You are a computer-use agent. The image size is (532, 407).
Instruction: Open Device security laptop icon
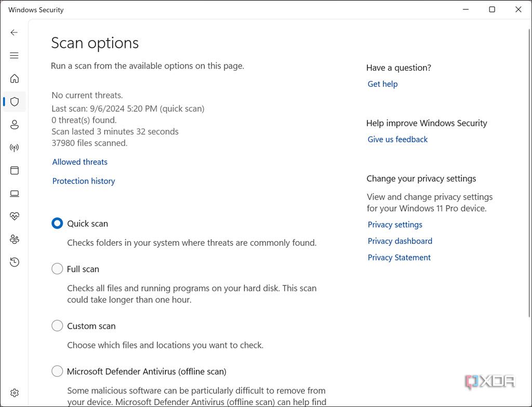pyautogui.click(x=14, y=193)
